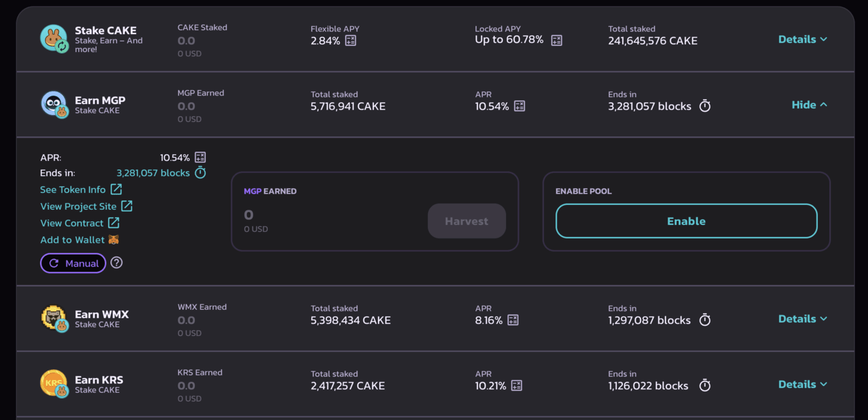The image size is (868, 420).
Task: Click the external link icon next to View Project Site
Action: [126, 206]
